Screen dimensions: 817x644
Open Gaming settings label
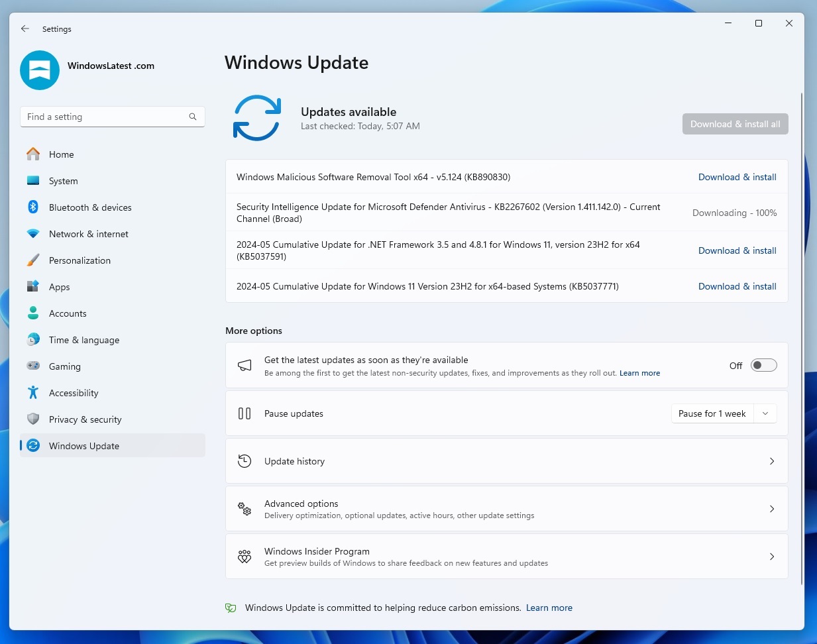(65, 366)
